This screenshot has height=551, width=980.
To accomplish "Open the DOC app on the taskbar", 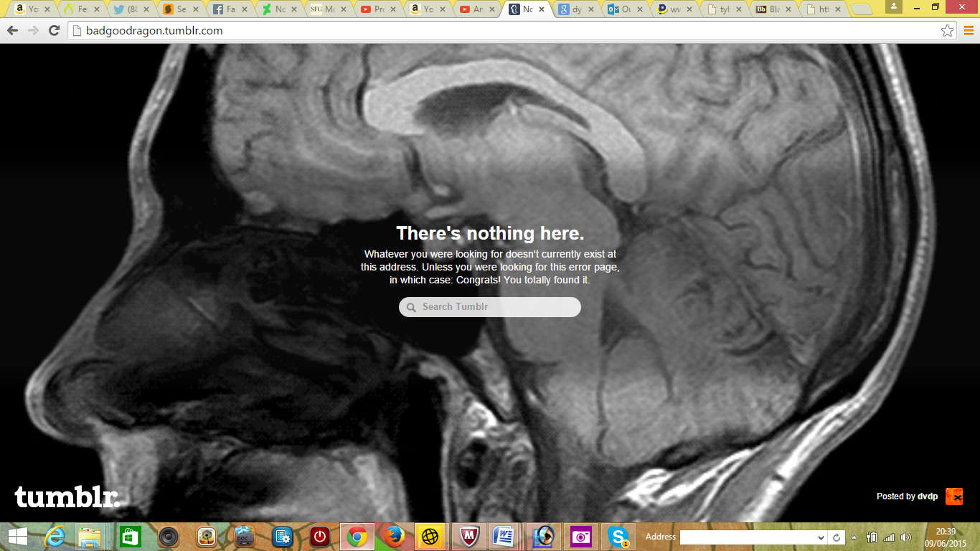I will pos(245,537).
